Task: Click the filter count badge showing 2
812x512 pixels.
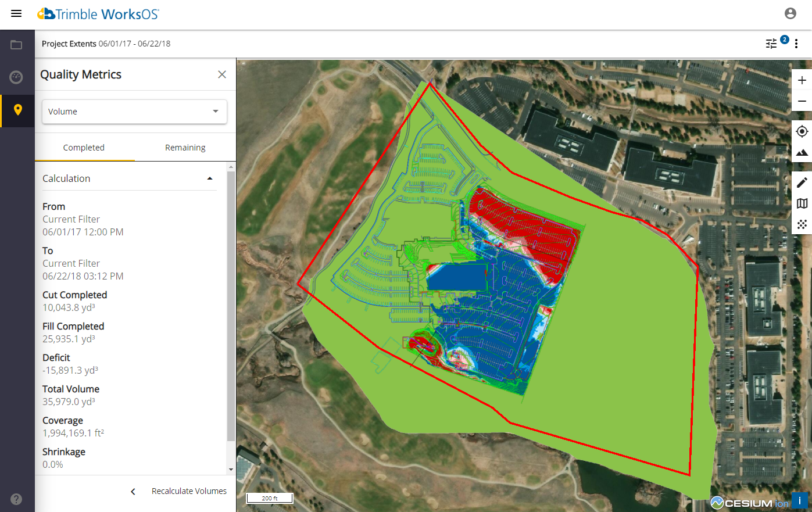Action: [785, 40]
